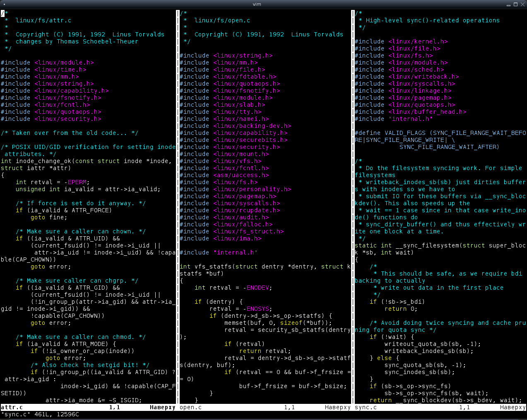Select the open.c status line
This screenshot has width=527, height=420.
(265, 407)
